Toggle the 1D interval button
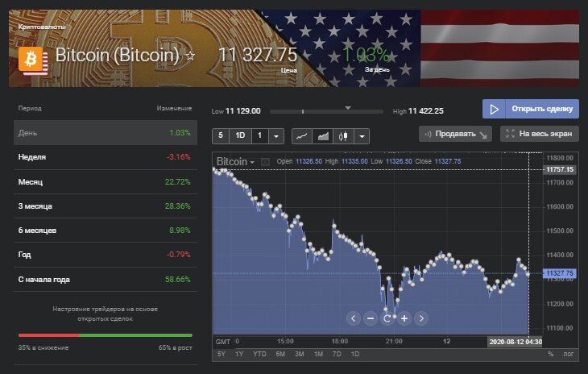Viewport: 588px width, 374px height. (240, 135)
